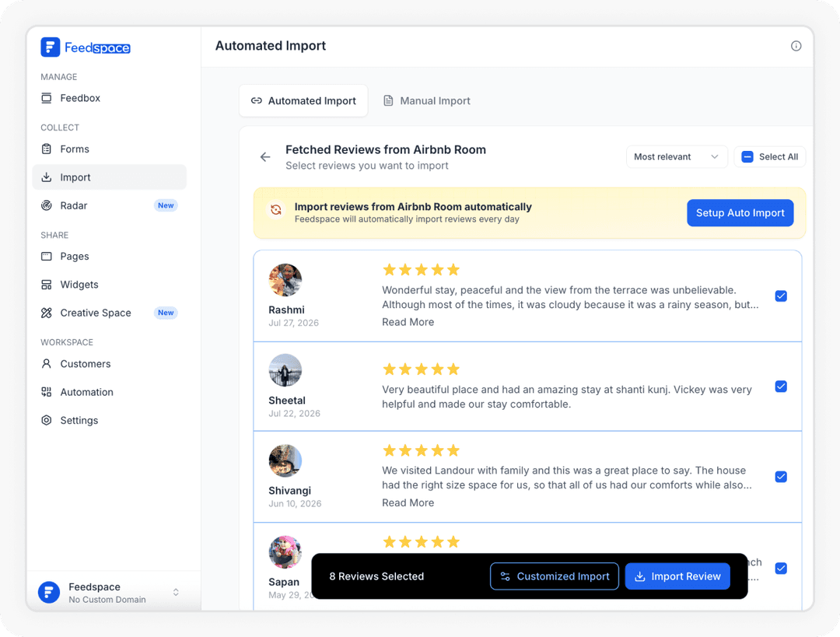Click the Automation icon in sidebar
This screenshot has width=840, height=637.
point(47,392)
